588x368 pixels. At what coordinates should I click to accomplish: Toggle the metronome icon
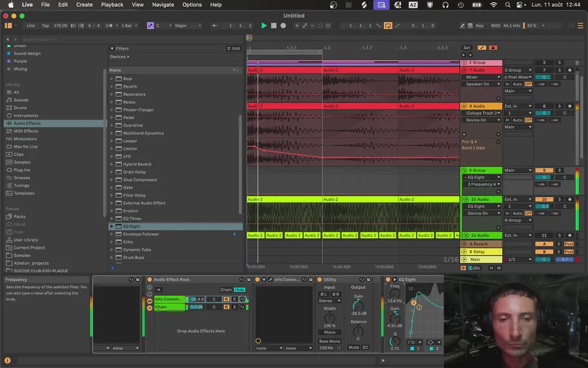pos(109,26)
